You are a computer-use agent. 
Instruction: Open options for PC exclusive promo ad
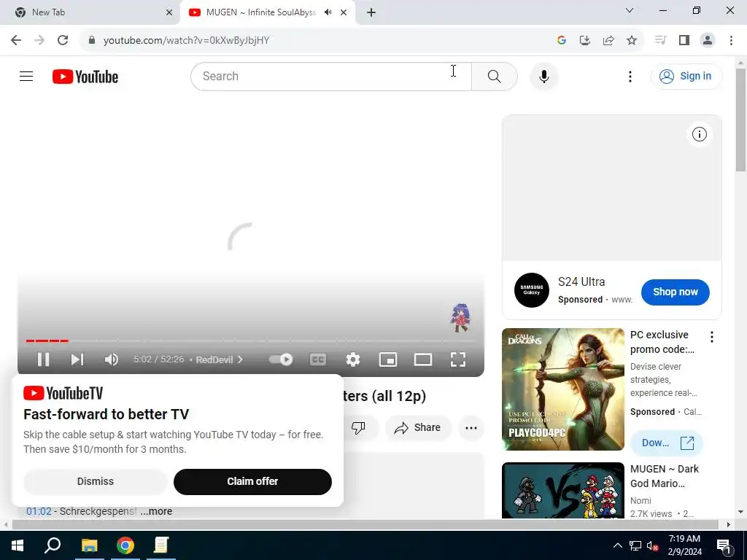pyautogui.click(x=712, y=337)
